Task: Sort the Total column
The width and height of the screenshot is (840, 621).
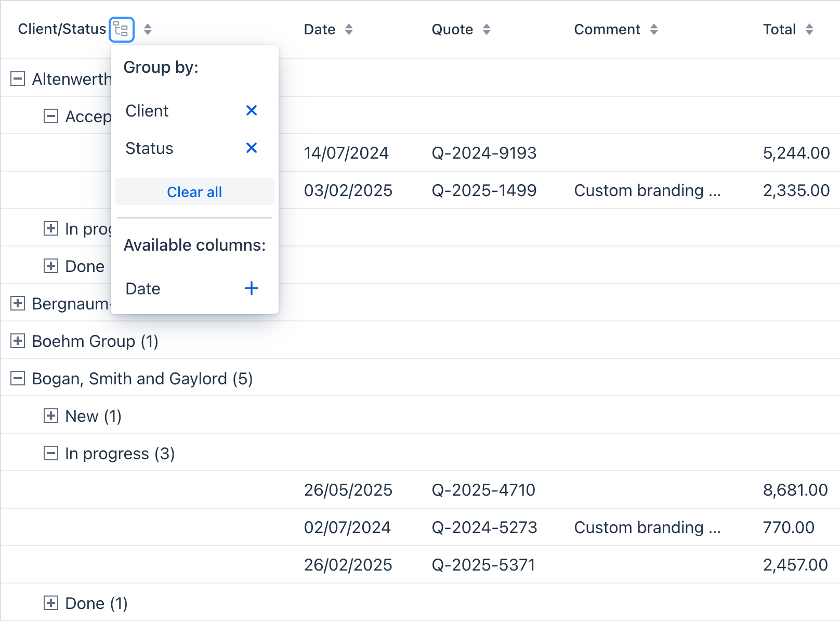Action: click(x=809, y=30)
